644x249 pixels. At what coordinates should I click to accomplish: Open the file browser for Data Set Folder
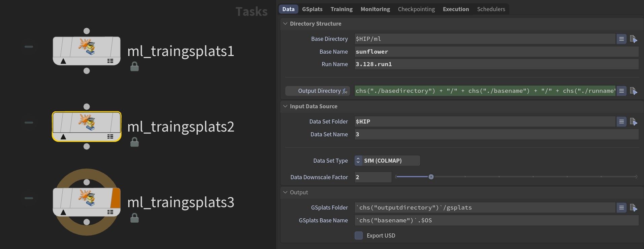[x=633, y=121]
